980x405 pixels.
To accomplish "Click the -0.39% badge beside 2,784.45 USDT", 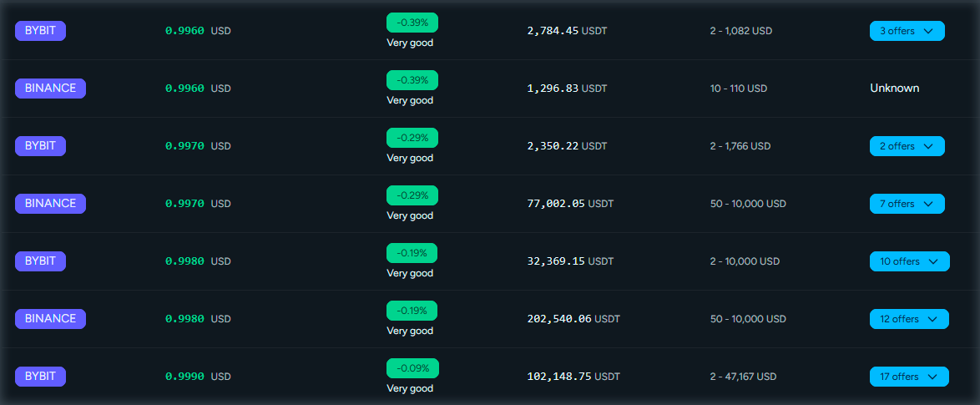I will tap(412, 23).
